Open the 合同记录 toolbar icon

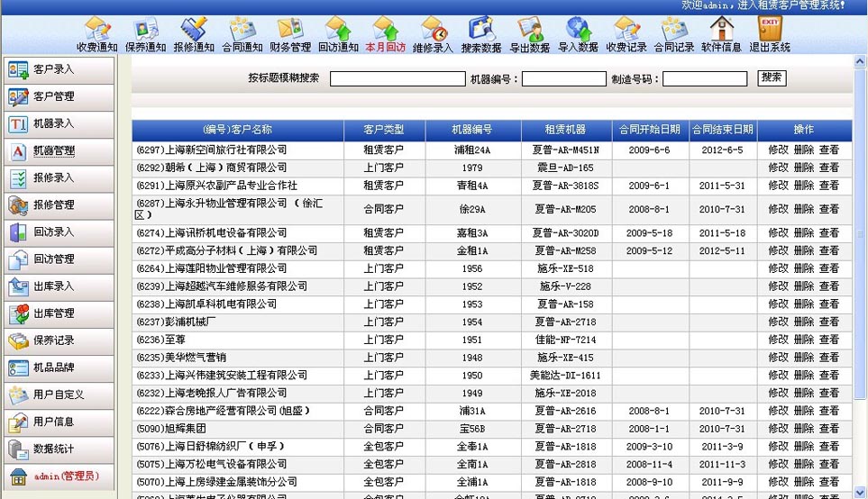[x=673, y=34]
